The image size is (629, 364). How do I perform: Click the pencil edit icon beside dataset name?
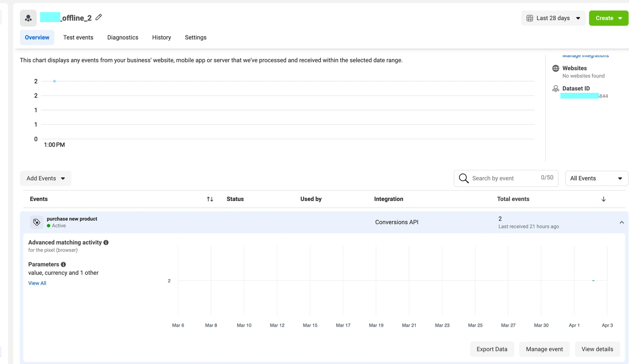pos(99,18)
